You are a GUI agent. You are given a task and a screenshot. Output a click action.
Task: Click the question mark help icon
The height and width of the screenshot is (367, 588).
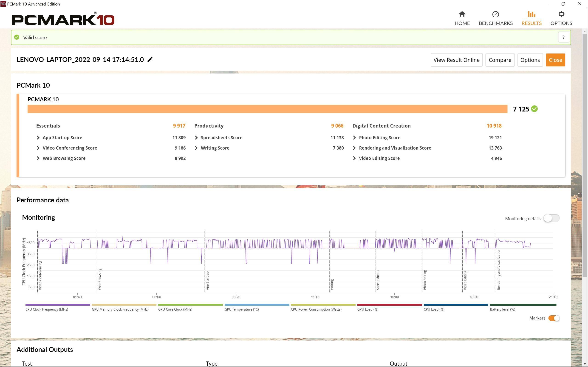pos(563,37)
